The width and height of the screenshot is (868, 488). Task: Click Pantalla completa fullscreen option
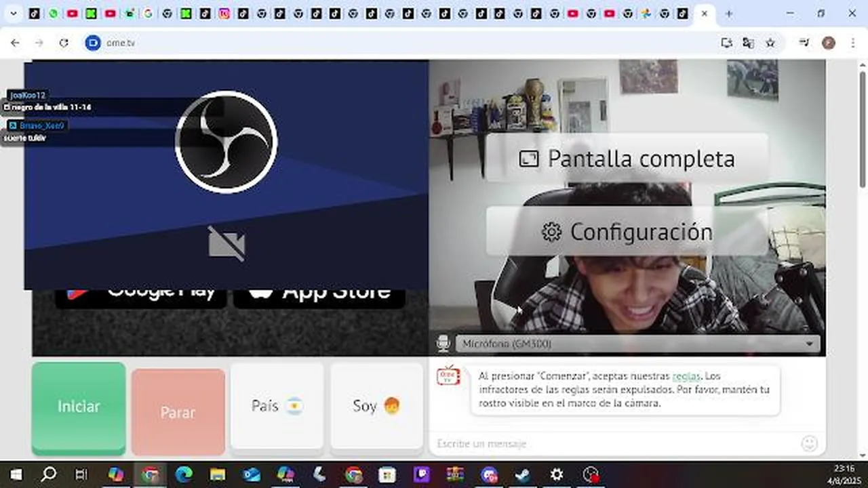[627, 159]
